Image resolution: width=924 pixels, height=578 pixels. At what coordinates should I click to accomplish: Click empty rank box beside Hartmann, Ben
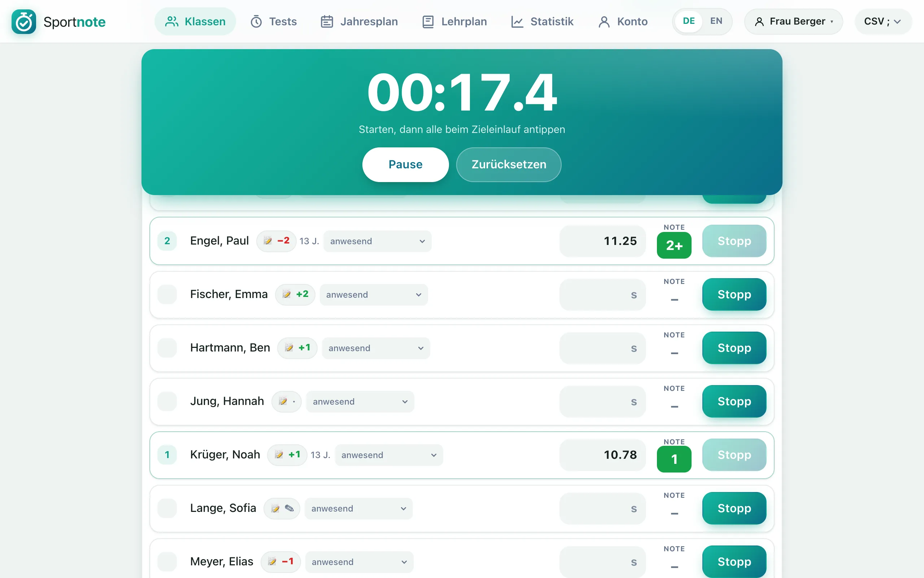click(167, 348)
